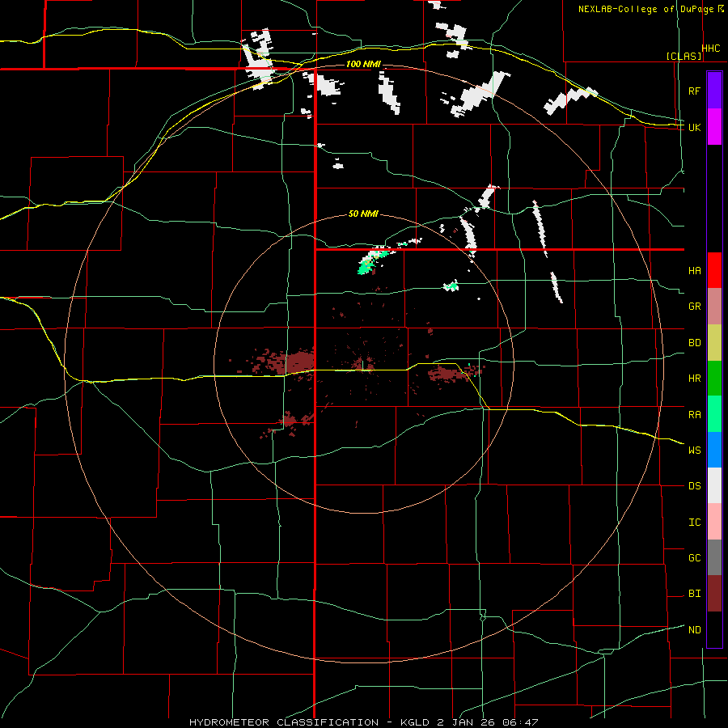This screenshot has width=728, height=728.
Task: Click the BI brown legend swatch
Action: pos(714,594)
